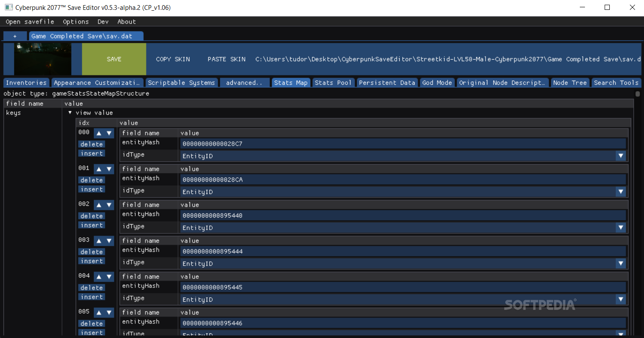Open the Options menu

(x=76, y=21)
